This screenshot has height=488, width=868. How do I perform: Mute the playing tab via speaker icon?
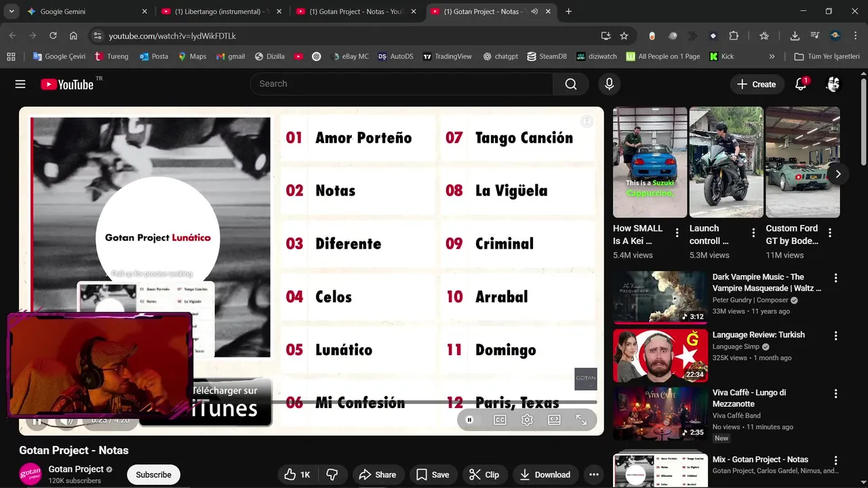(534, 12)
